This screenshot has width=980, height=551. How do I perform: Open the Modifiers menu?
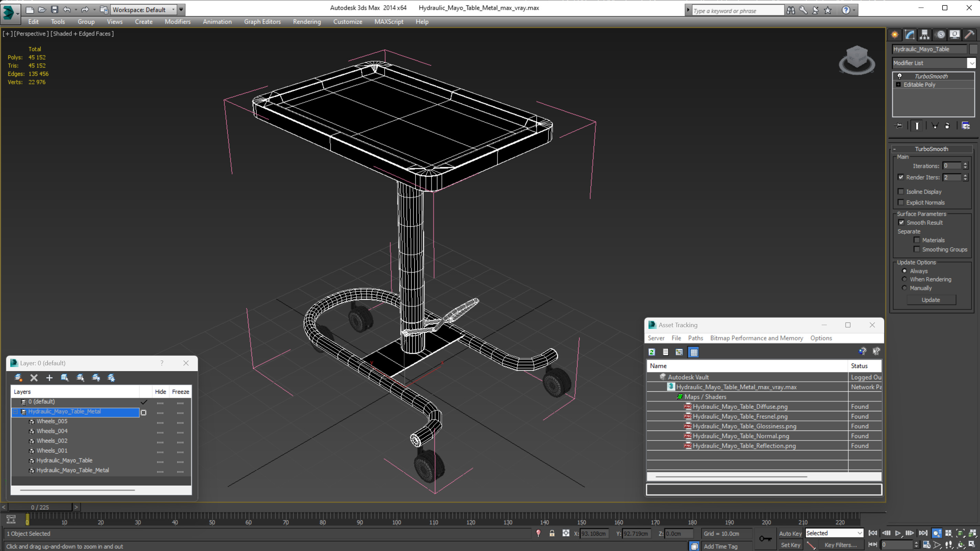[178, 22]
